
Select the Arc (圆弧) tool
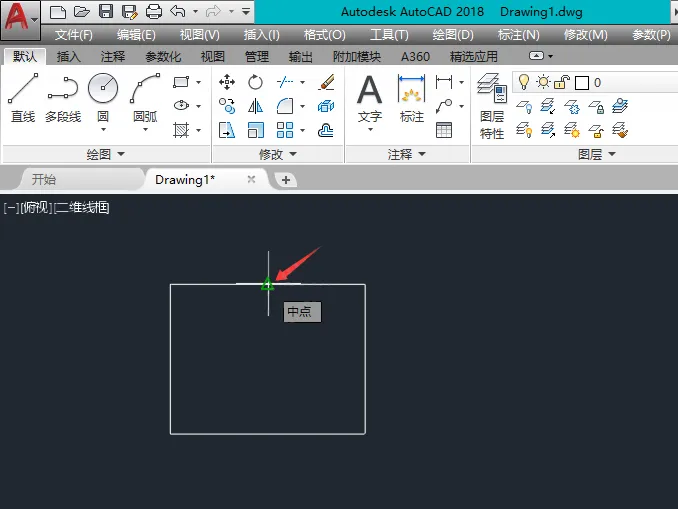[x=145, y=97]
